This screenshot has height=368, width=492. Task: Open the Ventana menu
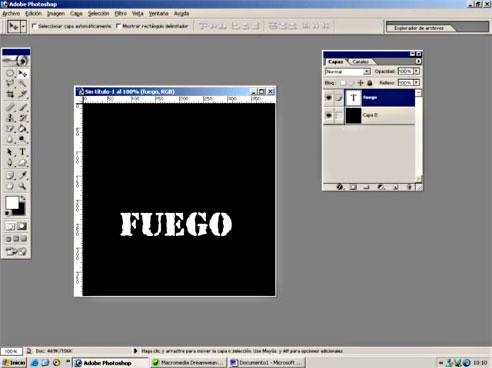pos(158,13)
